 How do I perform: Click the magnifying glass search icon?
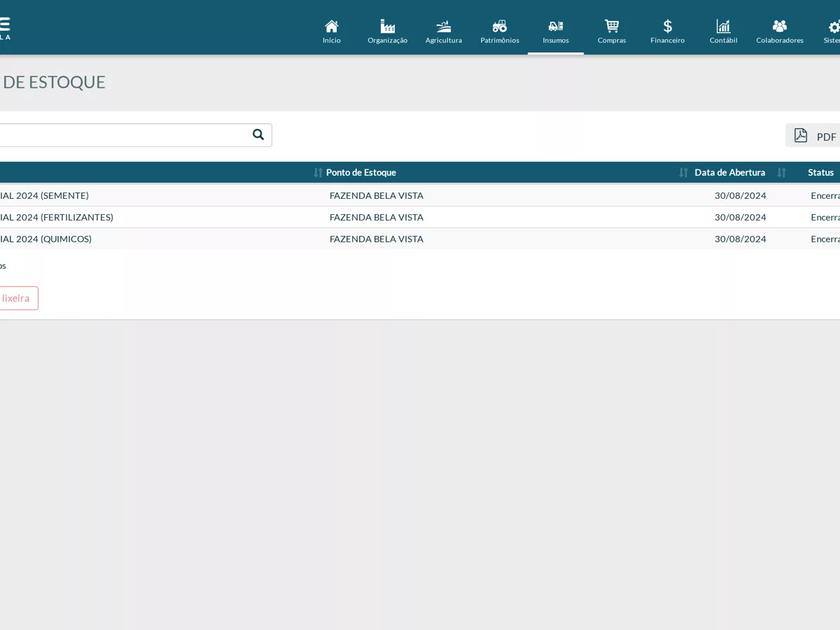point(258,134)
